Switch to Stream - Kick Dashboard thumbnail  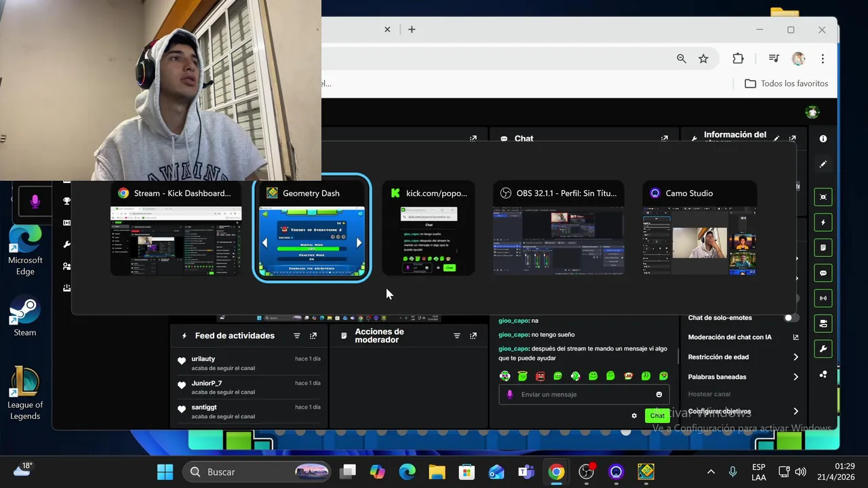click(176, 228)
